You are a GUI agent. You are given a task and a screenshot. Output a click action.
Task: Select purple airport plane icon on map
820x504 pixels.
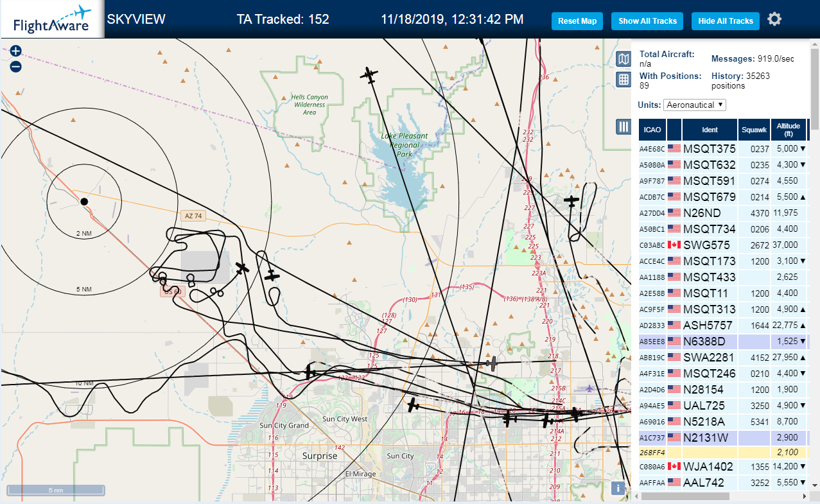point(589,388)
